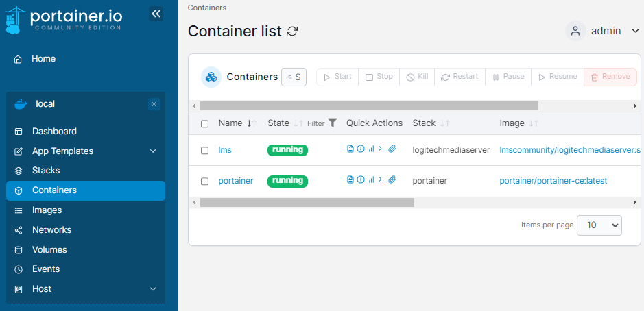Open the portainer container link
This screenshot has width=644, height=311.
click(x=236, y=181)
